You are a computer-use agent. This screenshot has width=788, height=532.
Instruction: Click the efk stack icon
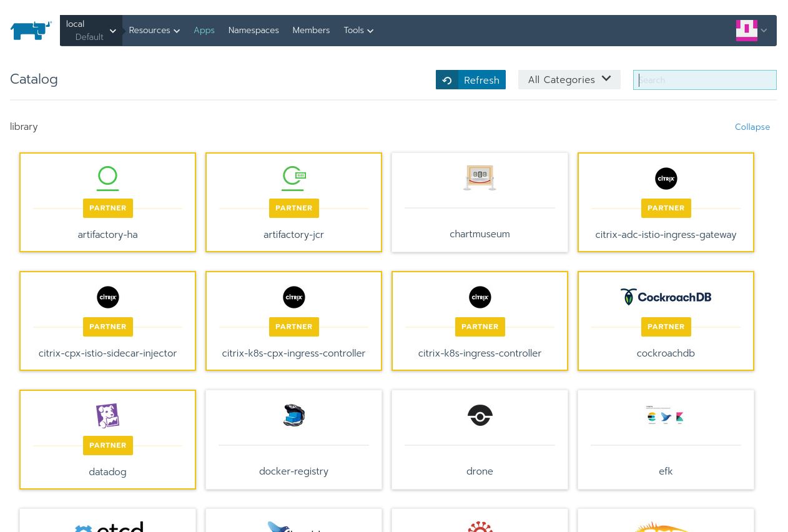click(x=666, y=415)
